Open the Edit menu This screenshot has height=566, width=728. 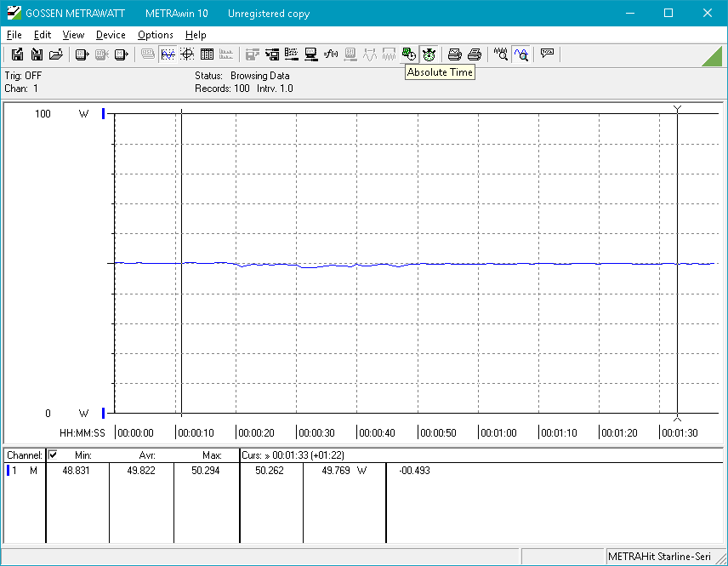click(43, 35)
